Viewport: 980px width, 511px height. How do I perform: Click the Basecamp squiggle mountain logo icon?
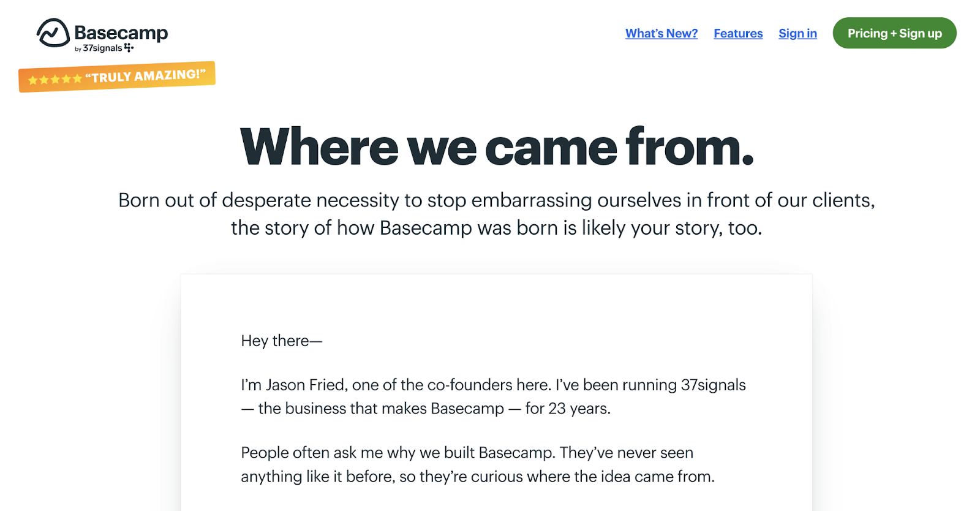(51, 34)
